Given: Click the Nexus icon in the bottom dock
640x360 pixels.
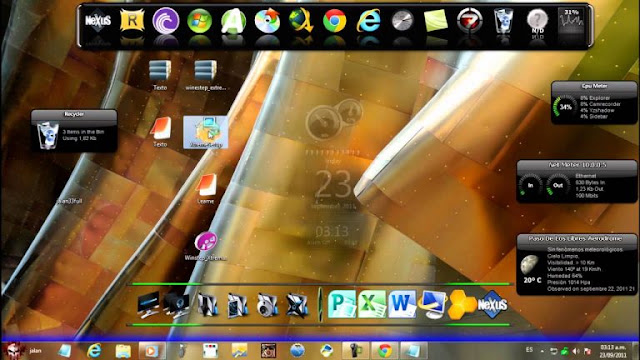Looking at the screenshot, I should 493,304.
